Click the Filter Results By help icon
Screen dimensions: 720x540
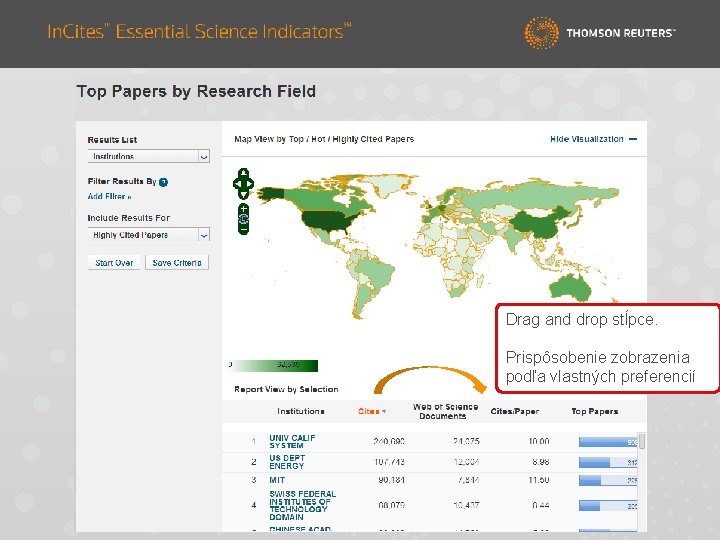tap(163, 182)
